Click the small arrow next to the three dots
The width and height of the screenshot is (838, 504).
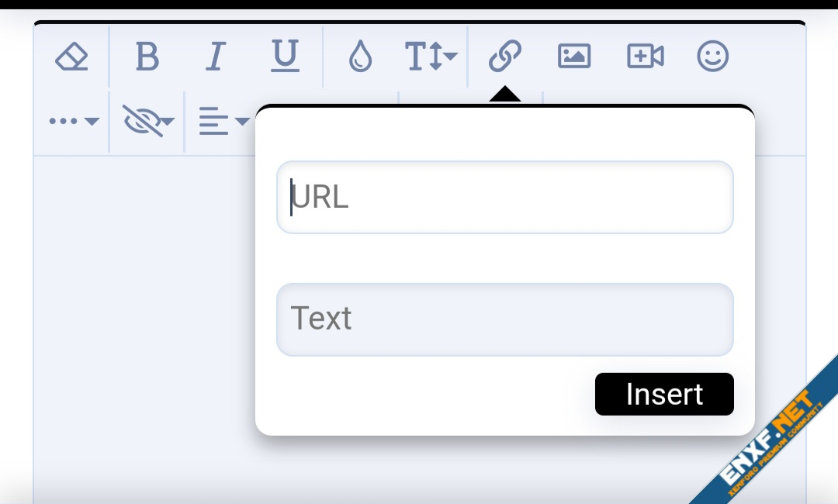click(x=92, y=122)
